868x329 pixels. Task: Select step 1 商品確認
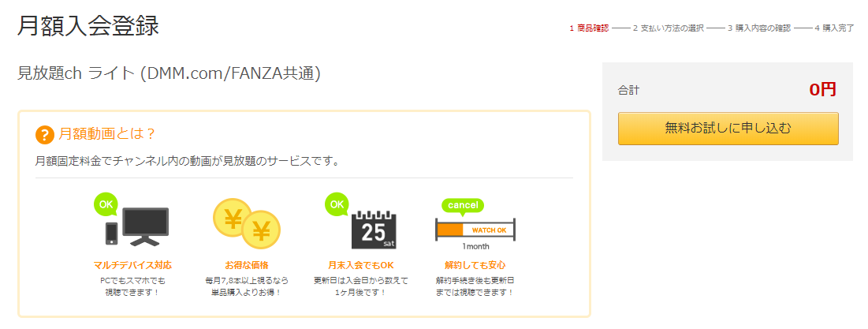[589, 28]
